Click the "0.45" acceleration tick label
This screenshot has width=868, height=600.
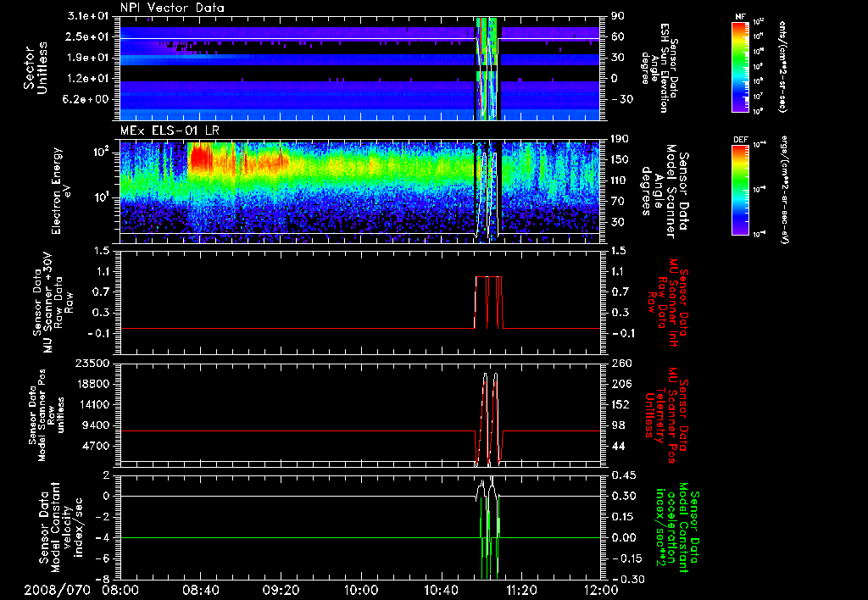click(623, 475)
